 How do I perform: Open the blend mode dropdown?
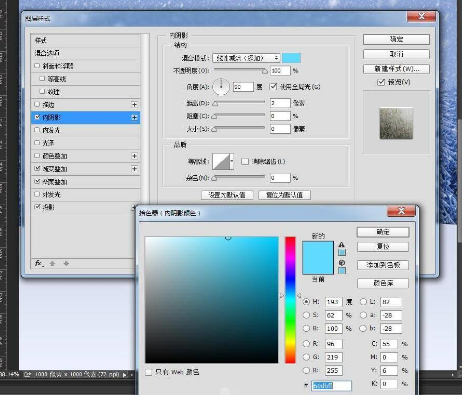coord(246,58)
